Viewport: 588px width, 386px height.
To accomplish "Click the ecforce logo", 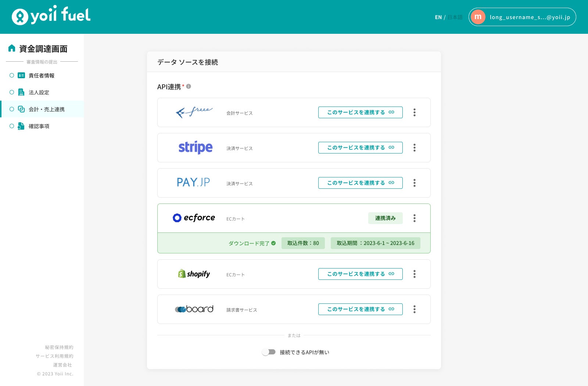I will pos(194,218).
